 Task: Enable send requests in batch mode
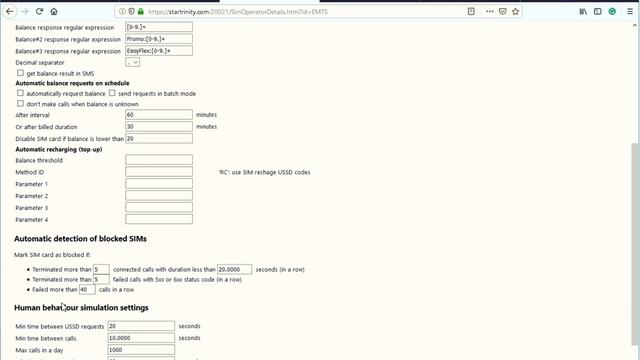coord(112,93)
